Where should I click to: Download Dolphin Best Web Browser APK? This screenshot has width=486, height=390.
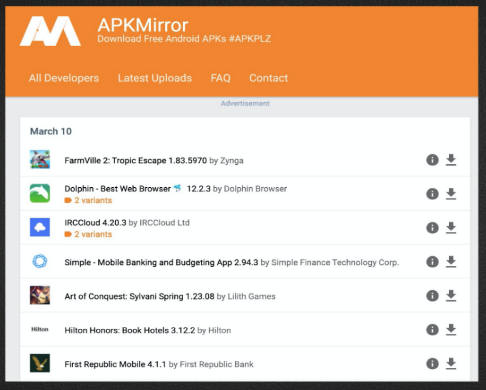pyautogui.click(x=451, y=194)
